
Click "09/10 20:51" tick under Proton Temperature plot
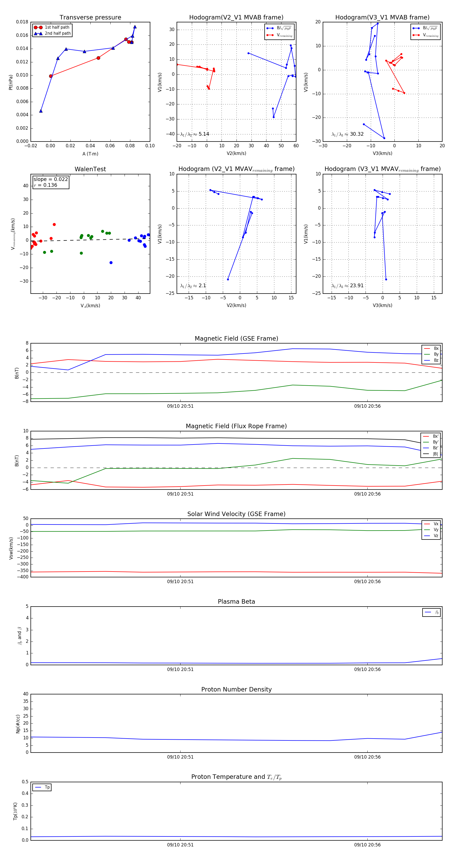[181, 845]
